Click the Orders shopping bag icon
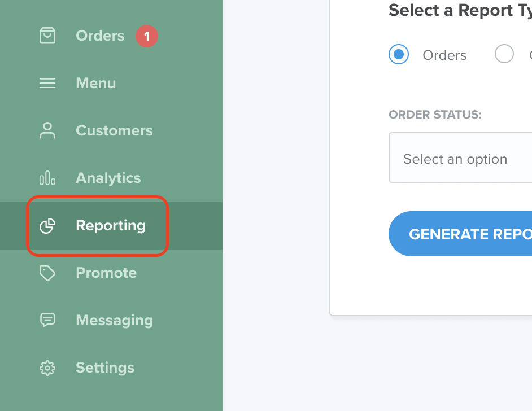Viewport: 532px width, 411px height. point(47,36)
